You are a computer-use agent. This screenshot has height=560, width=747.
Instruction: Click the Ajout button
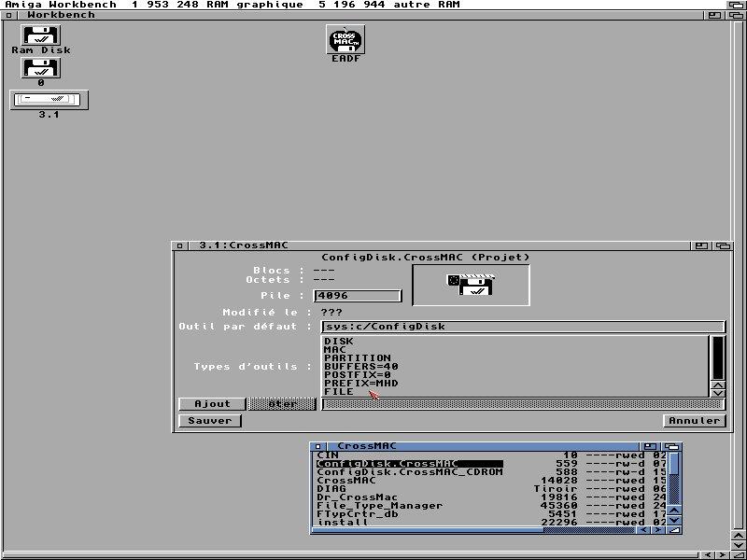coord(212,404)
